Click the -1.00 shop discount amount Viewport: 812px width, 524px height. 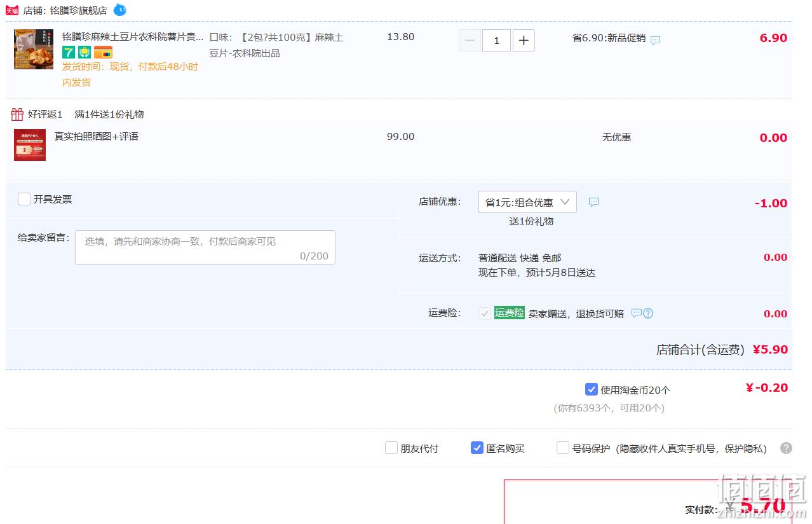point(771,203)
